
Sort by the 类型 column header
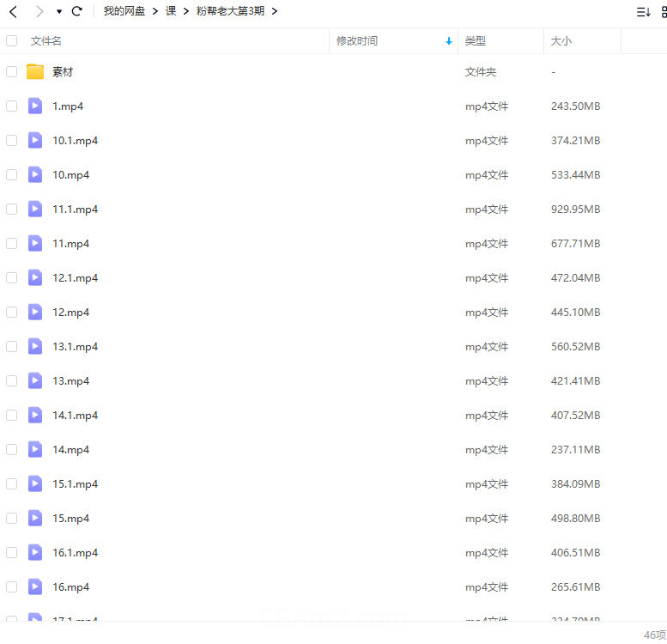click(476, 41)
